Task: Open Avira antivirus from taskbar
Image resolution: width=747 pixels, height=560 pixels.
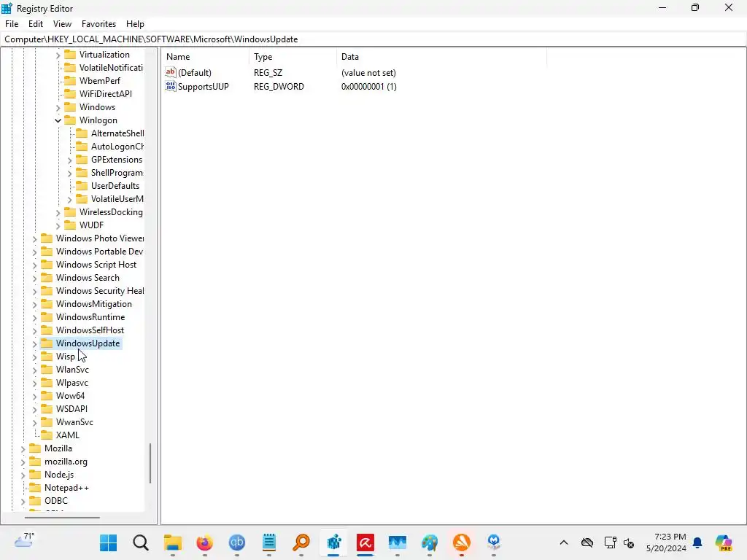Action: [365, 542]
